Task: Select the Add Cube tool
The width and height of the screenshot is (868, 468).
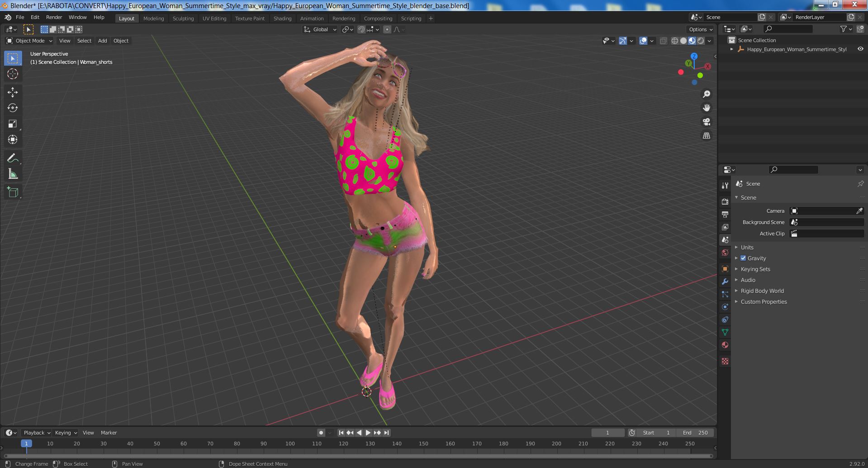Action: [x=13, y=192]
